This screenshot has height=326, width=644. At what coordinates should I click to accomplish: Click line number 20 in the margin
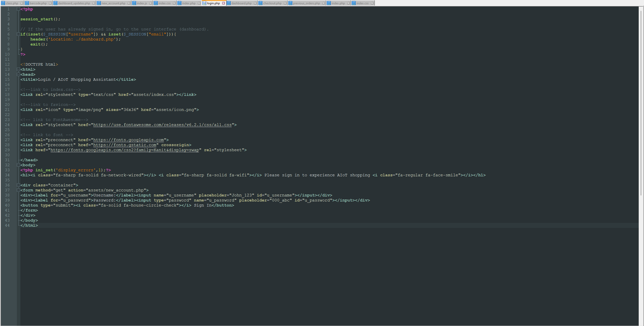pyautogui.click(x=7, y=105)
